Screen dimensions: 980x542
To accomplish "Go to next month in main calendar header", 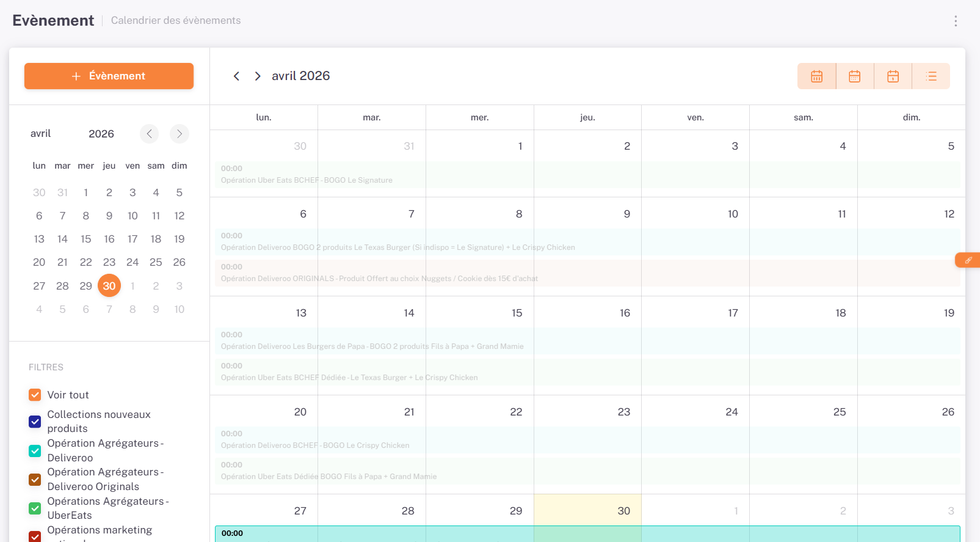I will 258,76.
